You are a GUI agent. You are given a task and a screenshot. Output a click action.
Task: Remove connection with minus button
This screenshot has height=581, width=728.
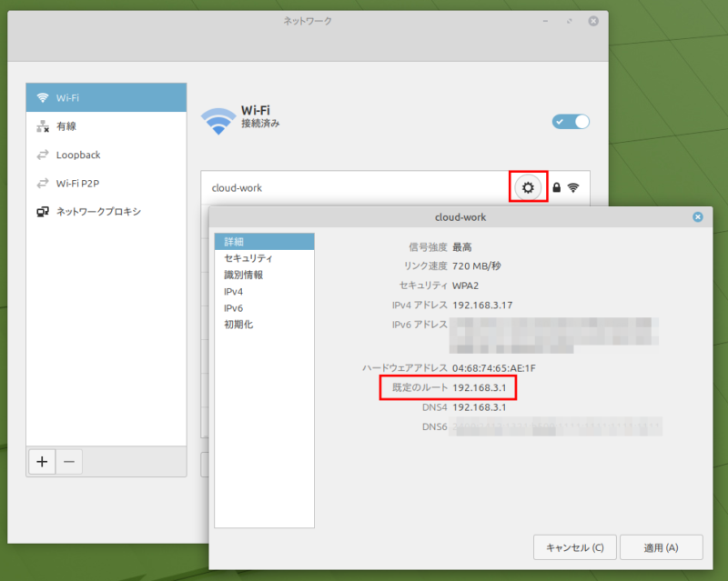point(69,462)
